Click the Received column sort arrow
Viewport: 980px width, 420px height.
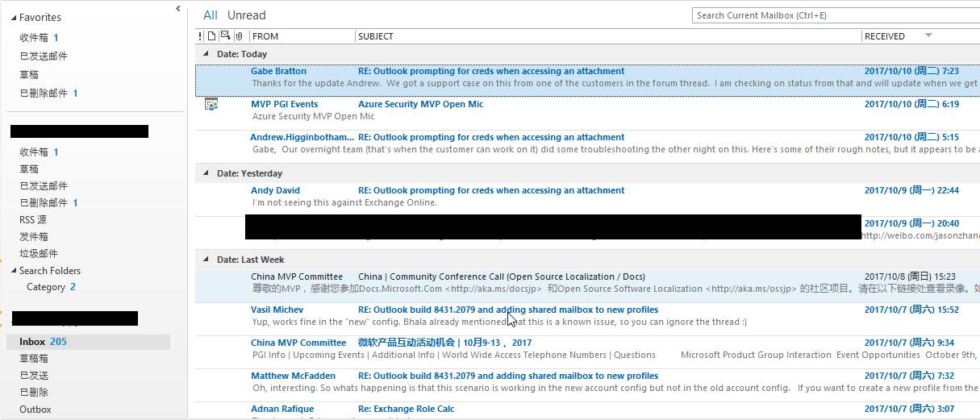[928, 35]
